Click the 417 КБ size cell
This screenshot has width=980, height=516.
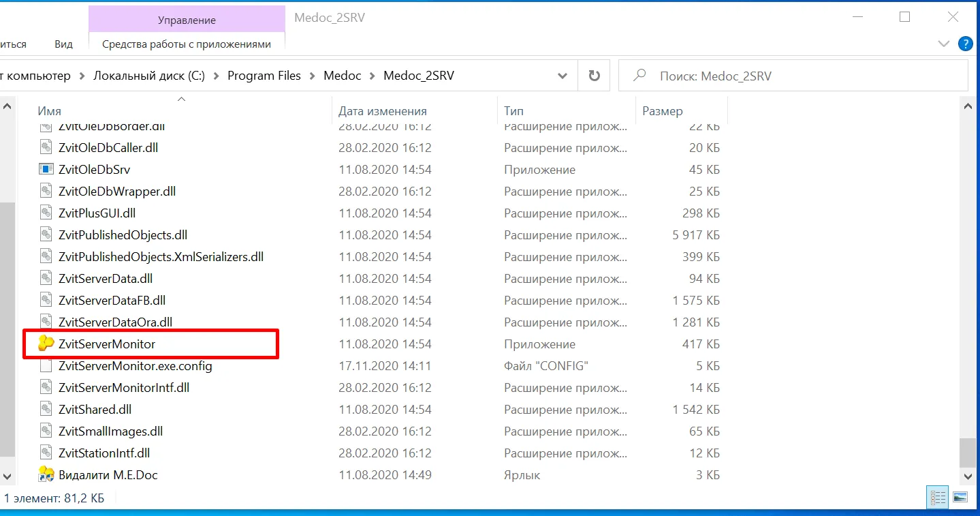point(701,344)
